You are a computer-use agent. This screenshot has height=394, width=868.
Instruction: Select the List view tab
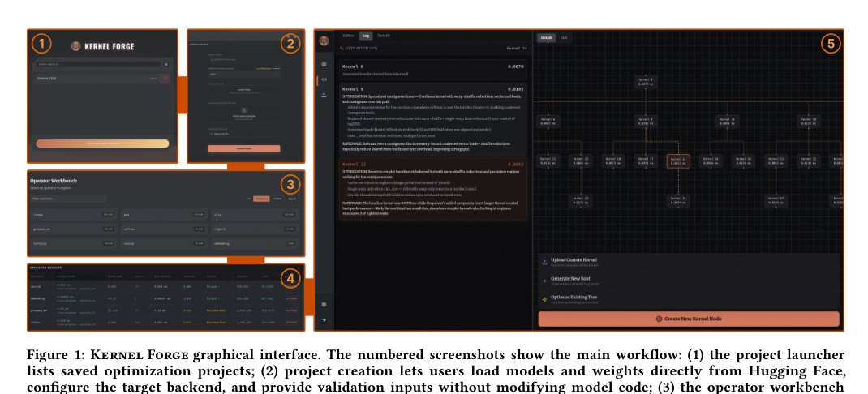point(564,37)
